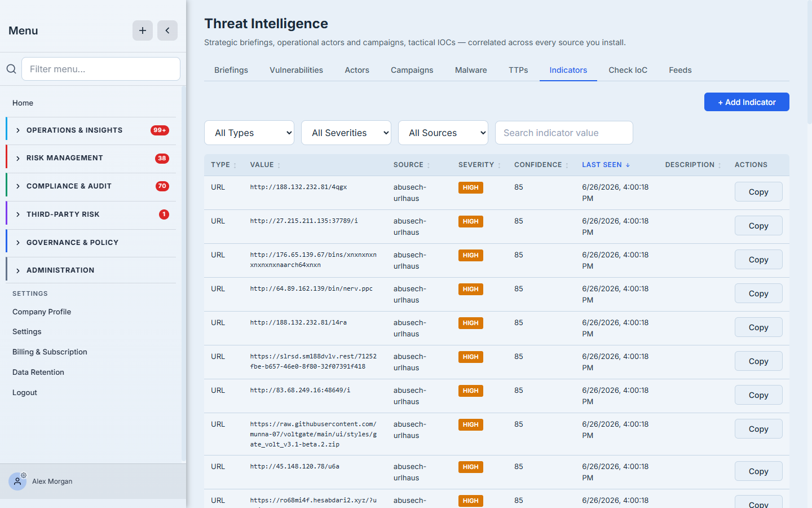Image resolution: width=812 pixels, height=508 pixels.
Task: Open the All Sources dropdown
Action: coord(443,133)
